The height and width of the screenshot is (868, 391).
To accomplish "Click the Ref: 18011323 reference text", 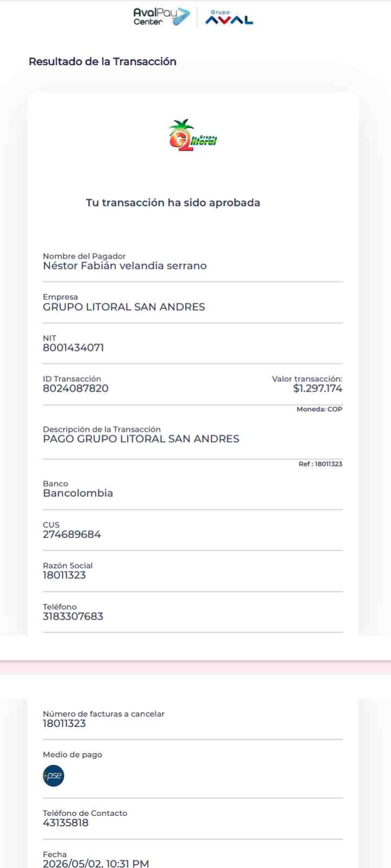I will pyautogui.click(x=320, y=464).
